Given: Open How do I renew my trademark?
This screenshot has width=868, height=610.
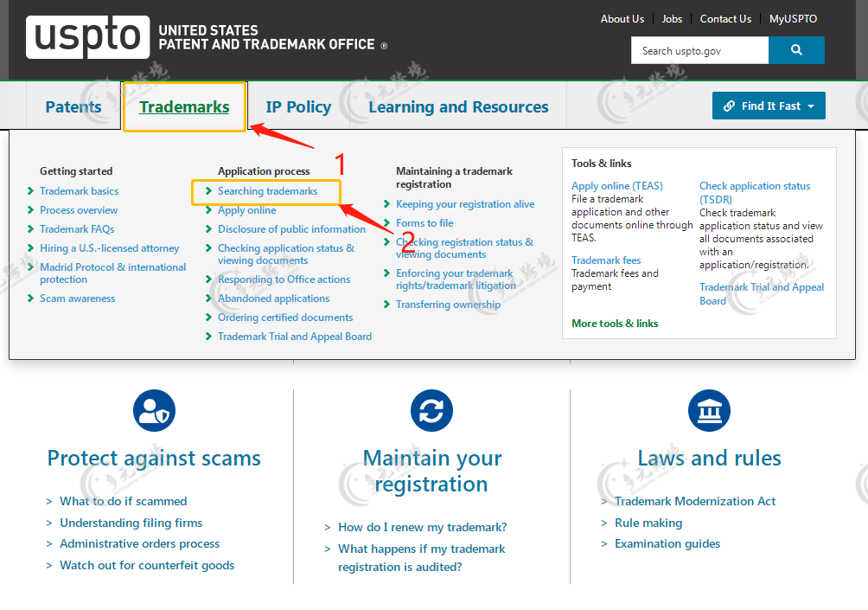Looking at the screenshot, I should 423,527.
